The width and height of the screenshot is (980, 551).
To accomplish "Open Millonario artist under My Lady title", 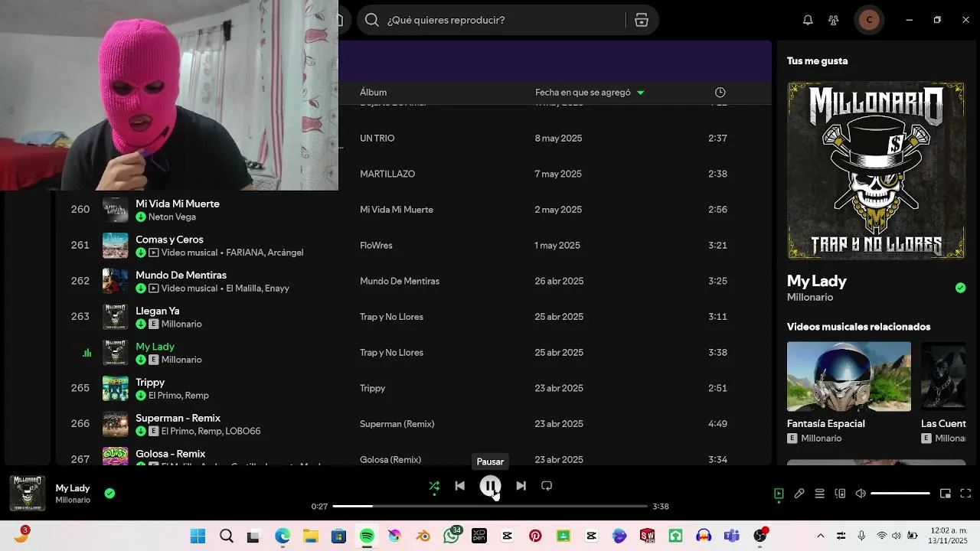I will coord(810,297).
